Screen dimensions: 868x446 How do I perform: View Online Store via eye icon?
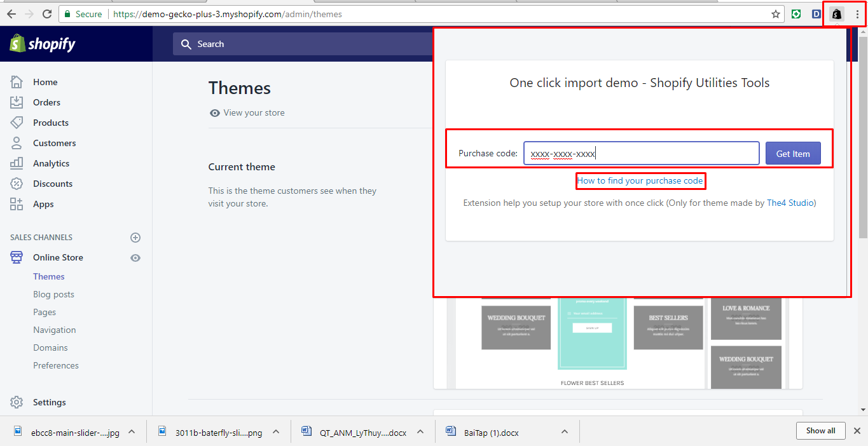[135, 258]
